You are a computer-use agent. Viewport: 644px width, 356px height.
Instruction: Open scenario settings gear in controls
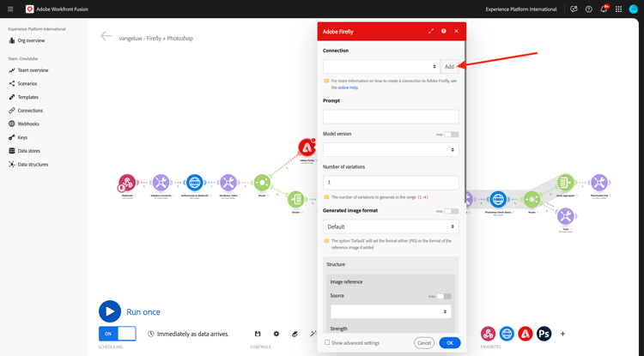tap(276, 334)
